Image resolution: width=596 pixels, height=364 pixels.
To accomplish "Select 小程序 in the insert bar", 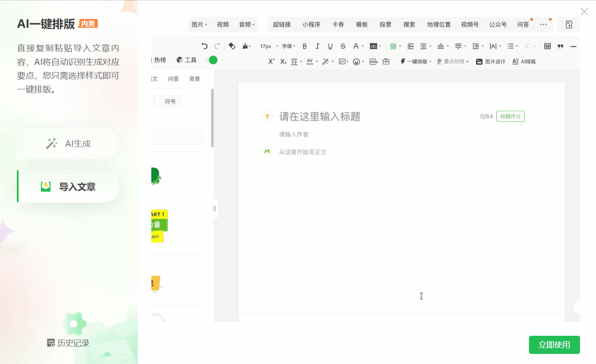I will click(311, 24).
